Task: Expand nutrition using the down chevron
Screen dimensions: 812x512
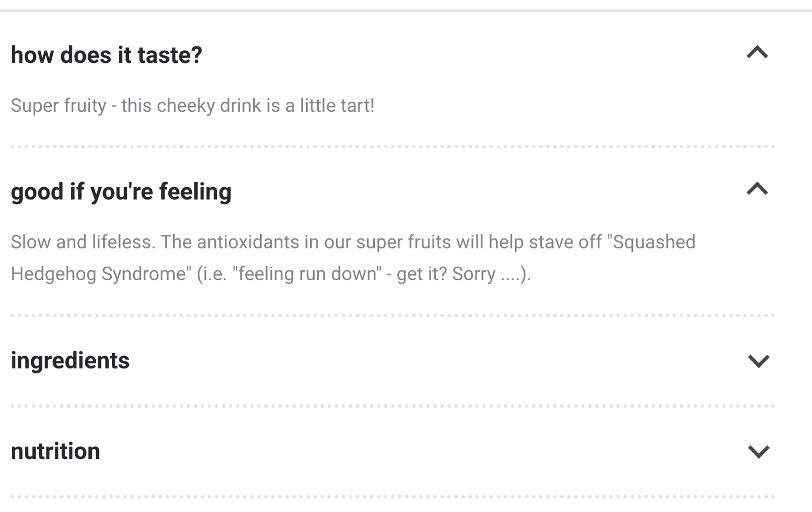Action: (758, 451)
